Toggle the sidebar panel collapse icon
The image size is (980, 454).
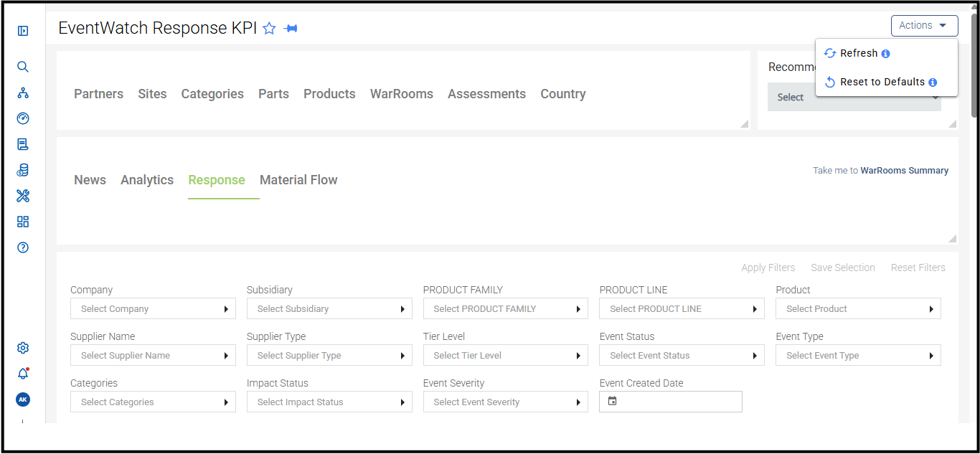23,31
